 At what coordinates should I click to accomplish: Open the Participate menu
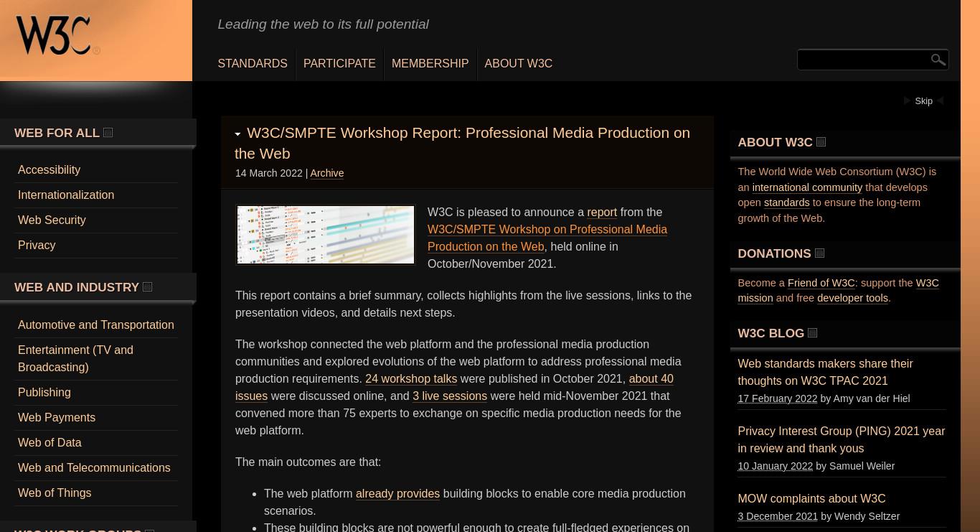point(339,63)
